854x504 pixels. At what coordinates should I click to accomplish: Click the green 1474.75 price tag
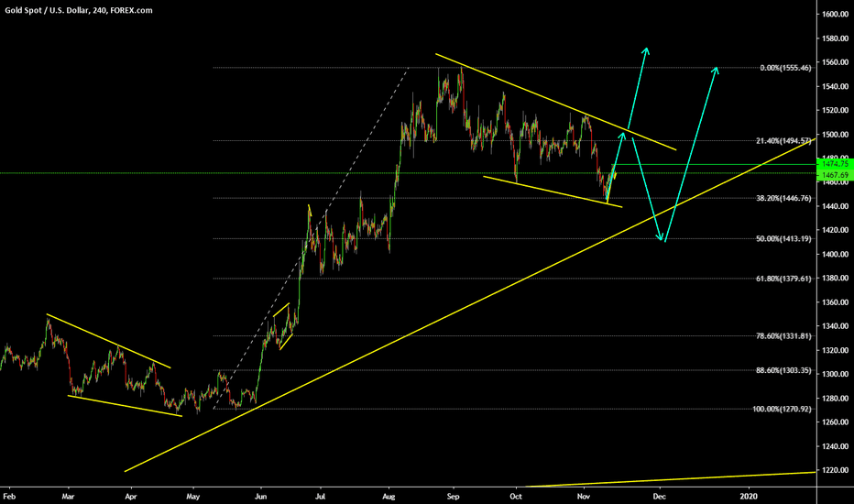(x=833, y=164)
